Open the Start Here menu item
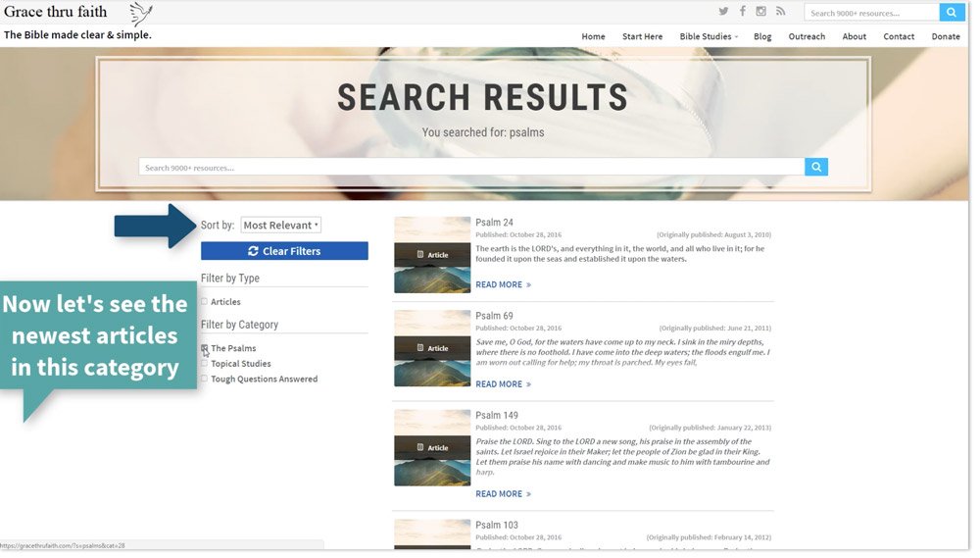Image resolution: width=980 pixels, height=558 pixels. point(643,36)
